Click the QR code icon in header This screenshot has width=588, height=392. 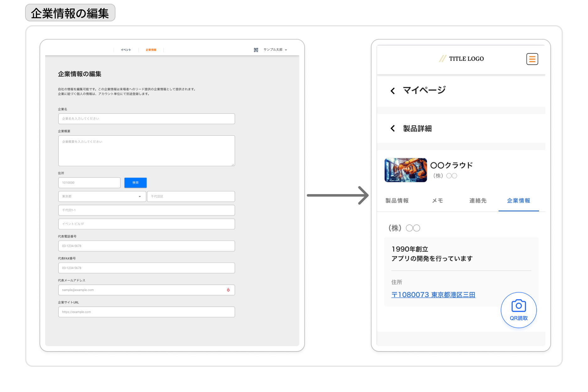tap(256, 50)
